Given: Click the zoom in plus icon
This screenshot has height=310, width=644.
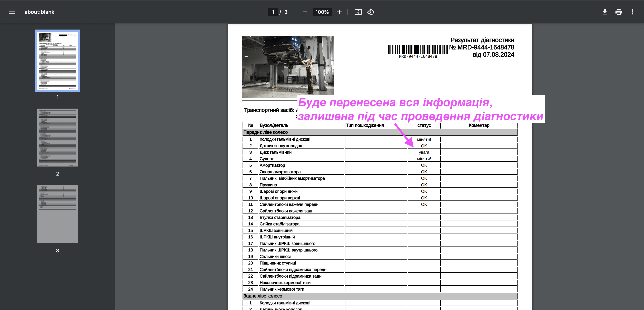Looking at the screenshot, I should (x=339, y=12).
